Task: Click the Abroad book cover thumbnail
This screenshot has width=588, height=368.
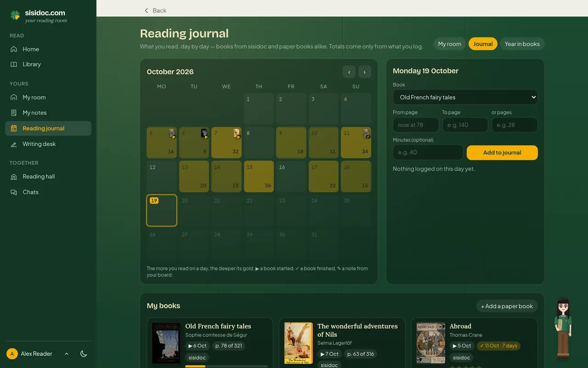Action: 431,343
